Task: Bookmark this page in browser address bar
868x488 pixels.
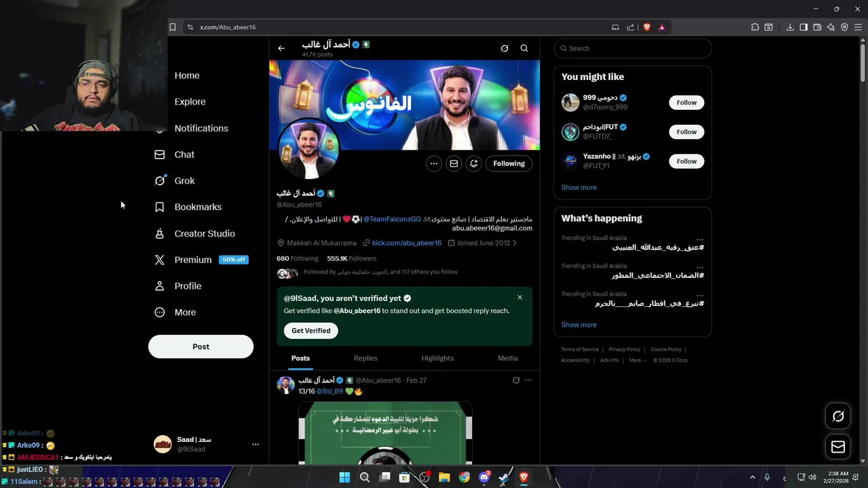Action: (172, 27)
